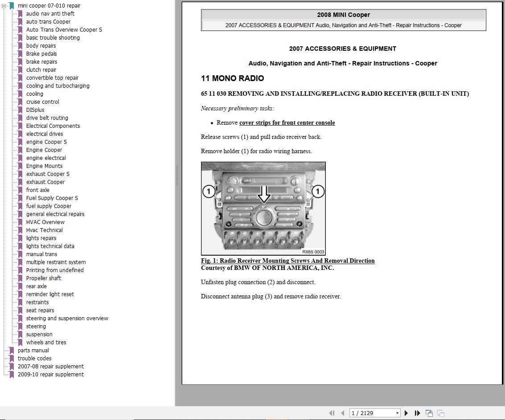The height and width of the screenshot is (420, 505).
Task: Go to the first page icon
Action: click(331, 413)
